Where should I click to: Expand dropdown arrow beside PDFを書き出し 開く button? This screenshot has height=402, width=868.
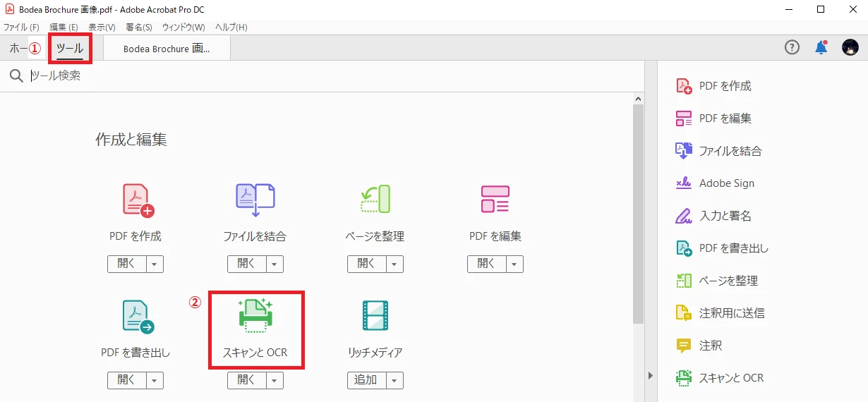[x=155, y=381]
